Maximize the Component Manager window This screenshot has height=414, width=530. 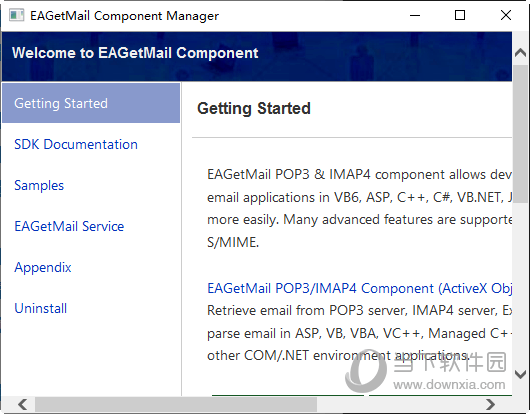(460, 15)
